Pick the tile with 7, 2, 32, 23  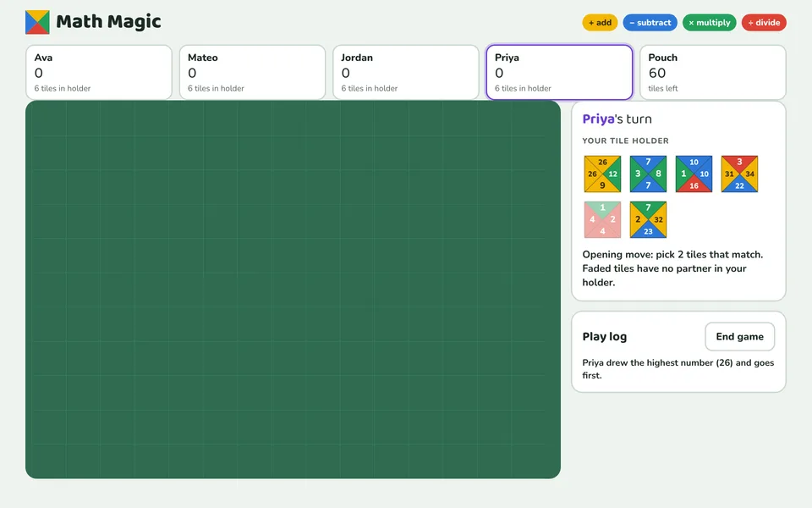coord(648,219)
